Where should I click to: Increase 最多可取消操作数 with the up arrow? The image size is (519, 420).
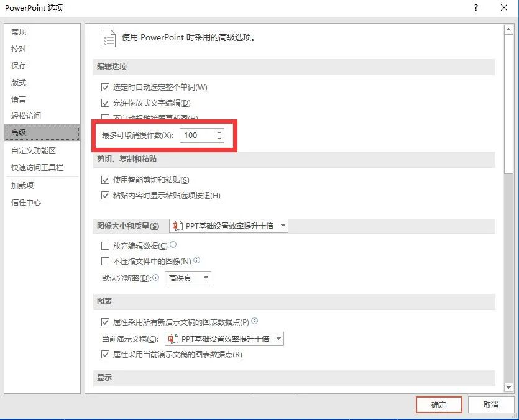(218, 131)
